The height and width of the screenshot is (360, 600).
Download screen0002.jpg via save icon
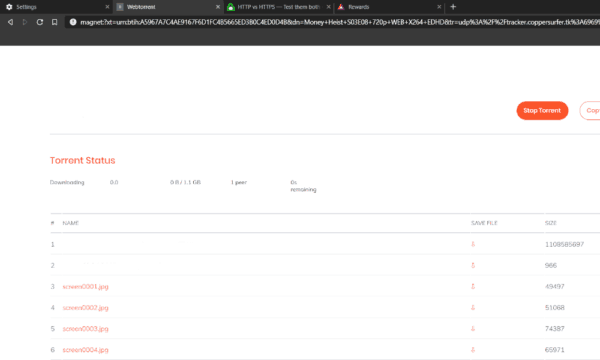pos(473,307)
